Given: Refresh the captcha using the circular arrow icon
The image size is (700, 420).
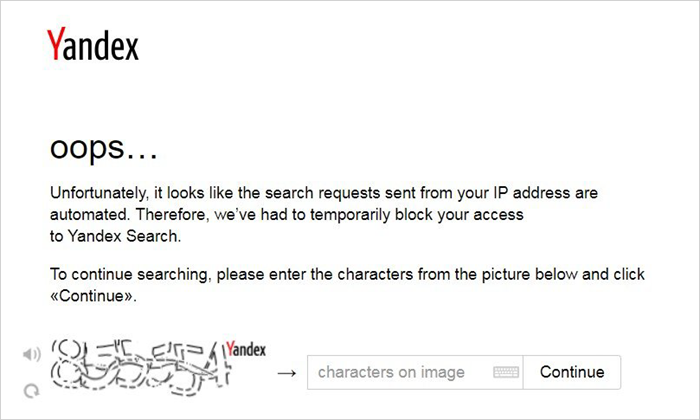Looking at the screenshot, I should tap(31, 391).
